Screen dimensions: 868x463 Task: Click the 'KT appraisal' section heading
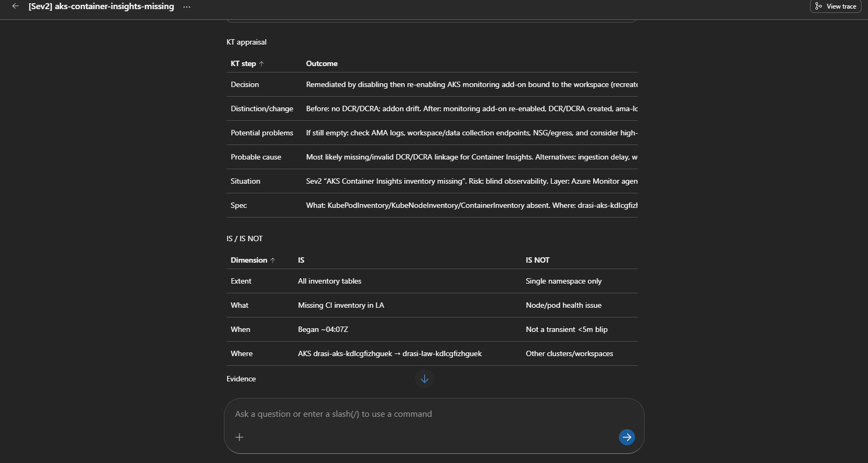246,42
